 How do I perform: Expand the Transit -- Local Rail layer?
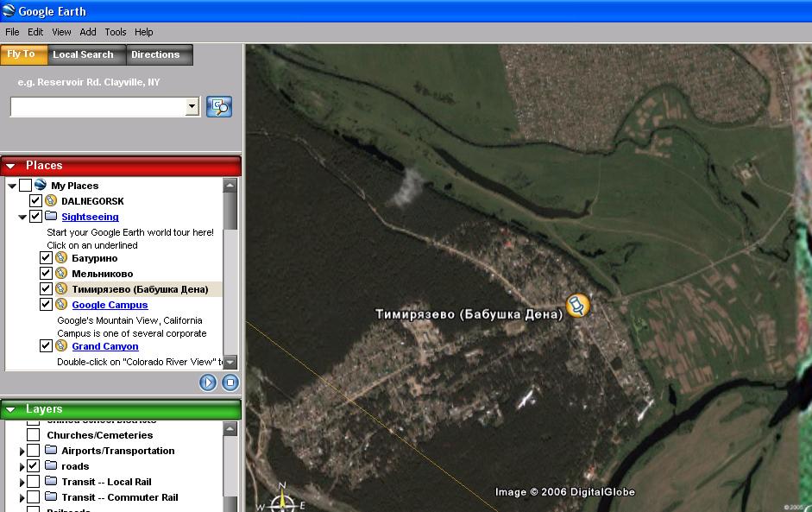[x=22, y=482]
